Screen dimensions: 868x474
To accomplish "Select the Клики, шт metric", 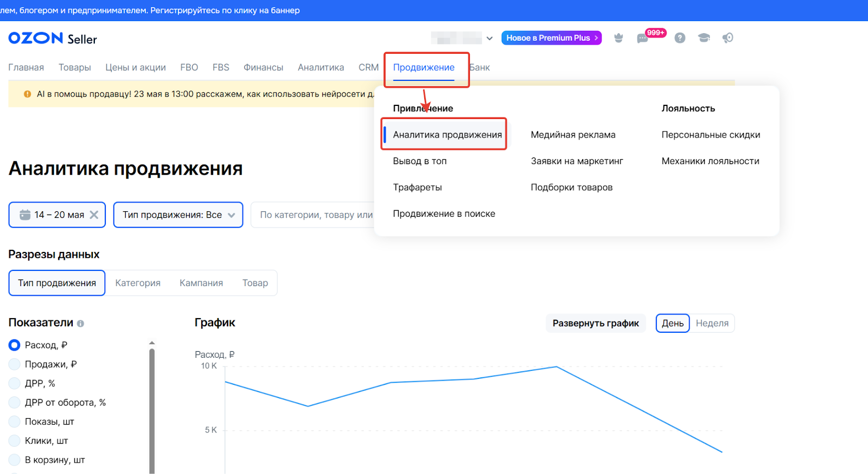I will 15,440.
